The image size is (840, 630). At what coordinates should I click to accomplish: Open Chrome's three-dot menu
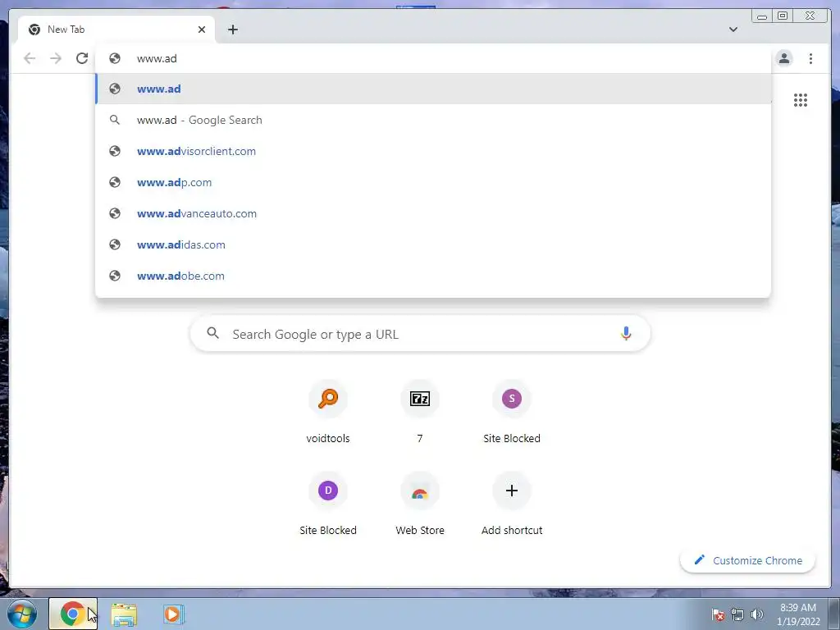(810, 58)
